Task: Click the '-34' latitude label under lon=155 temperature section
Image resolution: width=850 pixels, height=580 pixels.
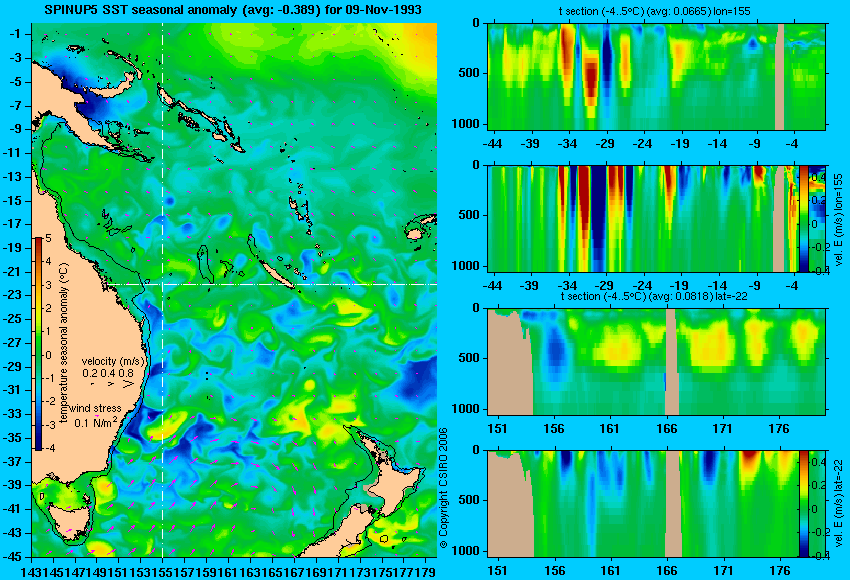Action: (568, 144)
